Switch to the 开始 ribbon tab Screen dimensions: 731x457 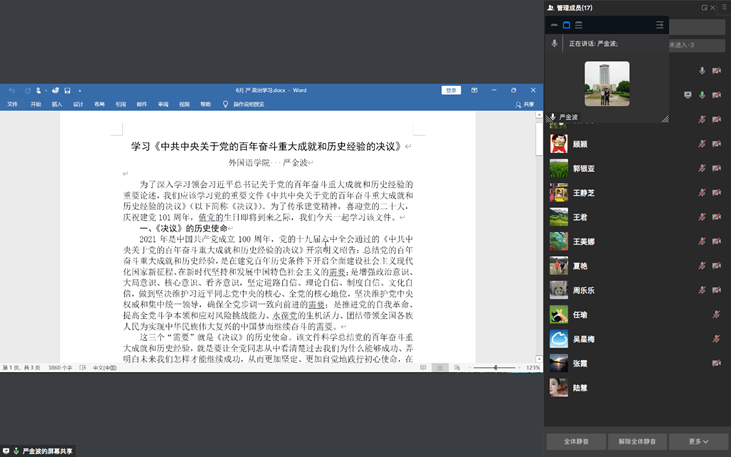(x=36, y=104)
